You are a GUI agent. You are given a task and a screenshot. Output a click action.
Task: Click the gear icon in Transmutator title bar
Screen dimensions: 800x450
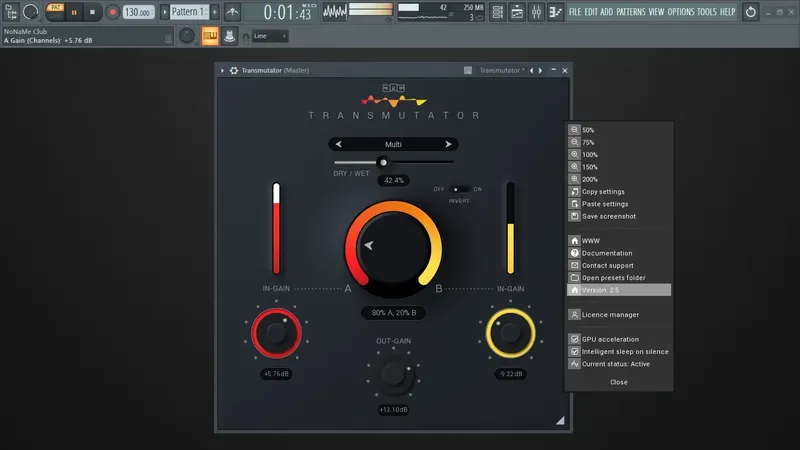(x=234, y=70)
